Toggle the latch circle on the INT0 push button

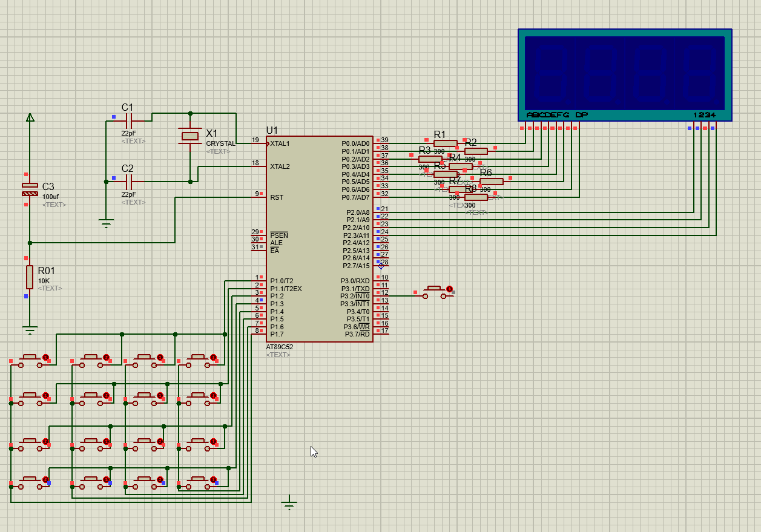(449, 289)
